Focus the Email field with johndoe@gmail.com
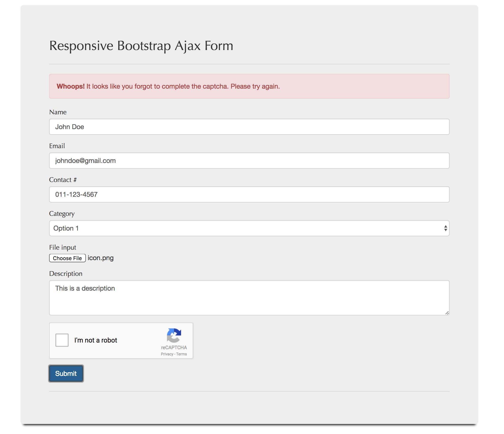 tap(249, 161)
